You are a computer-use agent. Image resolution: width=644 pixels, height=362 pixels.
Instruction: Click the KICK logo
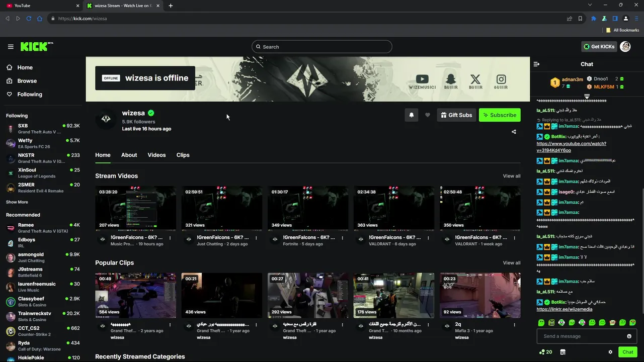tap(37, 47)
